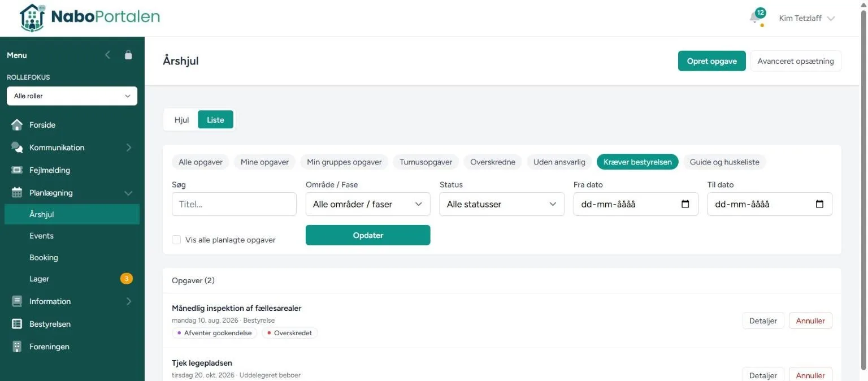Open the notifications bell
The image size is (868, 381).
(756, 18)
